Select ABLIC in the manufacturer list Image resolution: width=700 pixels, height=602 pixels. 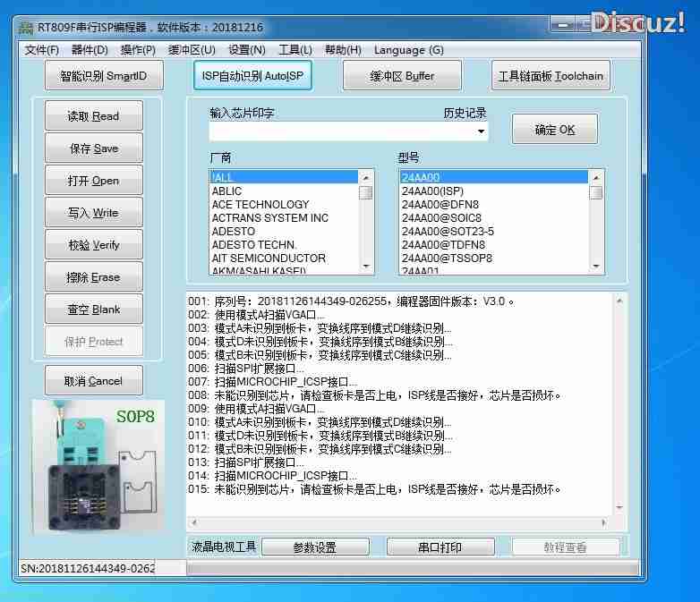pyautogui.click(x=284, y=191)
